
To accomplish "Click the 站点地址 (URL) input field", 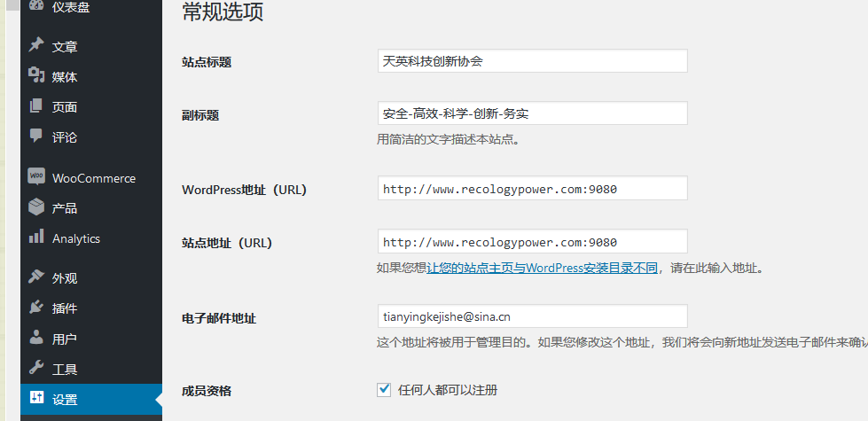I will [533, 241].
